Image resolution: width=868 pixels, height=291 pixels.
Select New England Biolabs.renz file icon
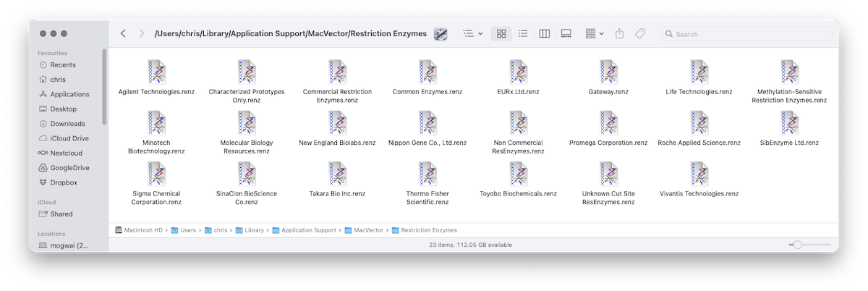(338, 123)
